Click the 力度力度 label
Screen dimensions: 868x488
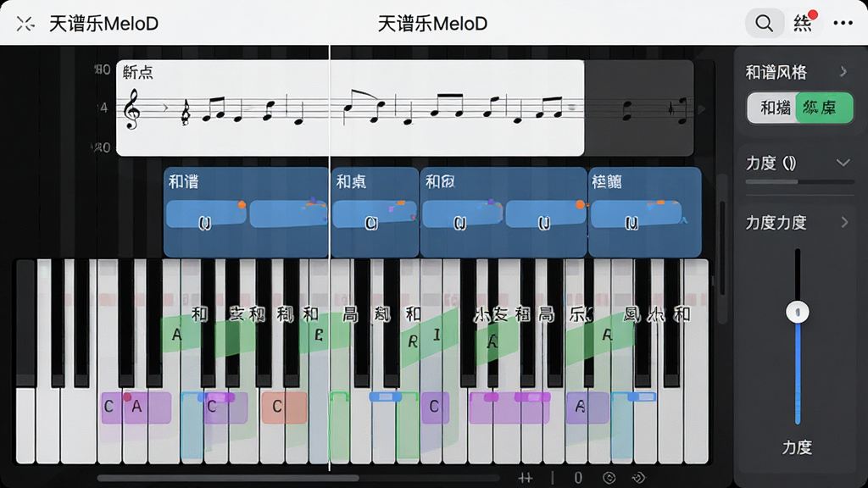coord(776,223)
